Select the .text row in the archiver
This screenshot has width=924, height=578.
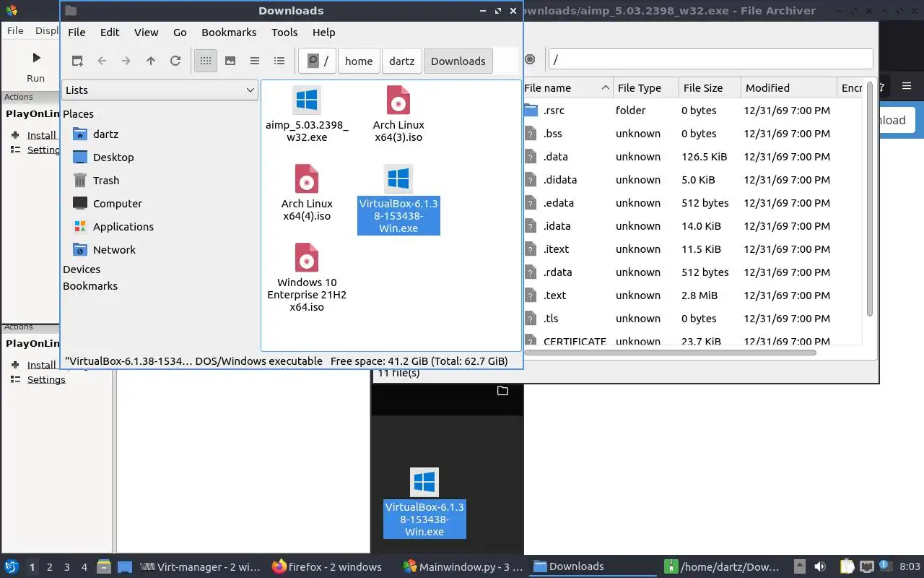[693, 296]
